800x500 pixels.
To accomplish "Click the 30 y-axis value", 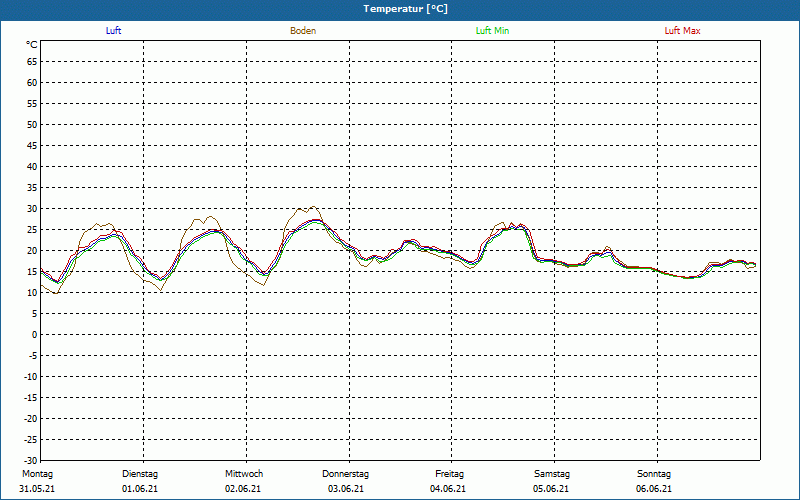I will coord(32,209).
